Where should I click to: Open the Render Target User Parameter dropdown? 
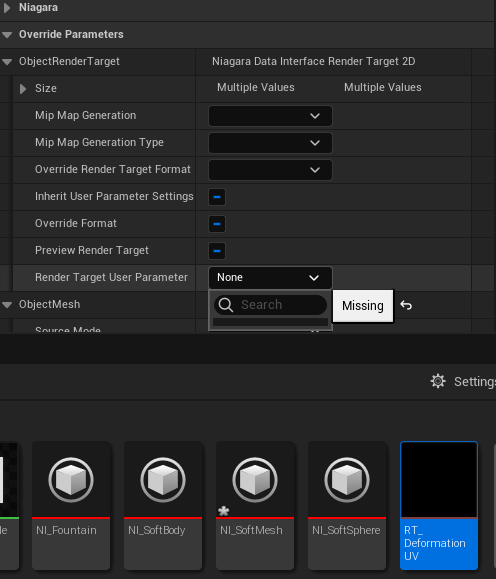click(270, 278)
